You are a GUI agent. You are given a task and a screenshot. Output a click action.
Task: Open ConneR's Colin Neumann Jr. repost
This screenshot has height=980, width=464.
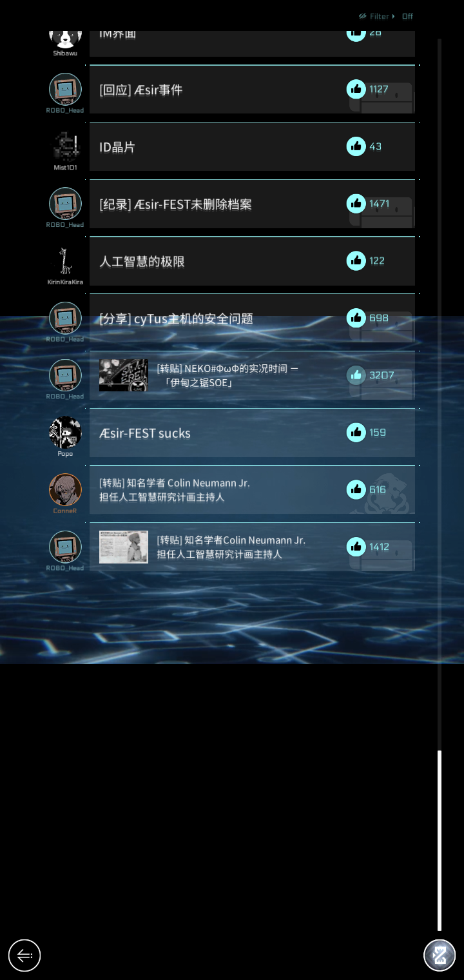252,489
